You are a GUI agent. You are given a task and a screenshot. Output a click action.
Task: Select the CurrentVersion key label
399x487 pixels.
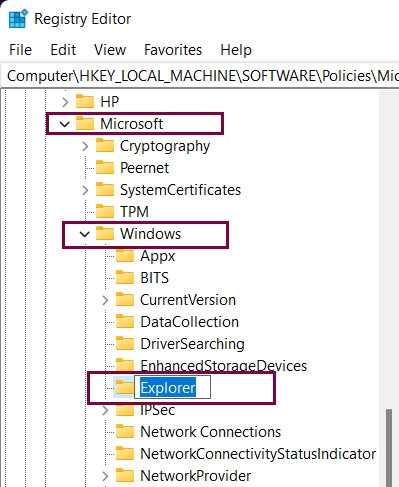188,300
